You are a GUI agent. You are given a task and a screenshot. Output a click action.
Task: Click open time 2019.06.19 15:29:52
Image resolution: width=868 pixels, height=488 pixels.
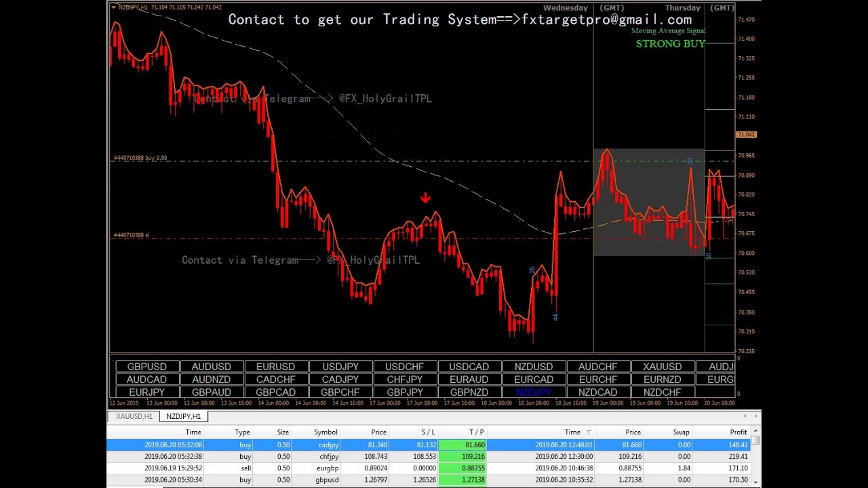173,468
